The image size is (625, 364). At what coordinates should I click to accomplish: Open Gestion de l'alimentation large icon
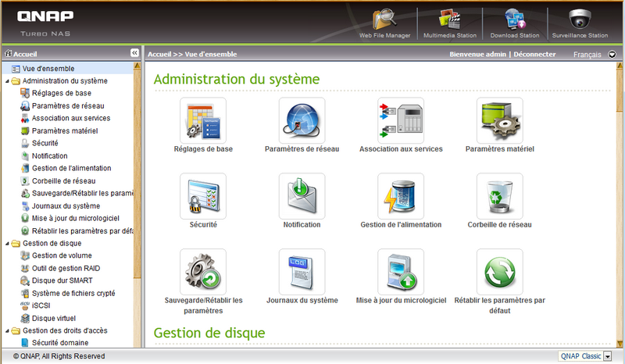401,196
